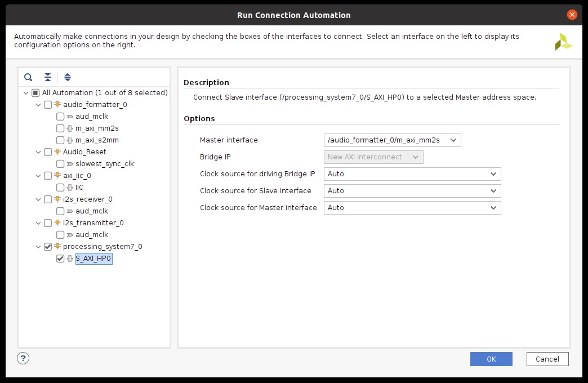Click the Collapse All icon
The width and height of the screenshot is (588, 383).
(x=48, y=77)
